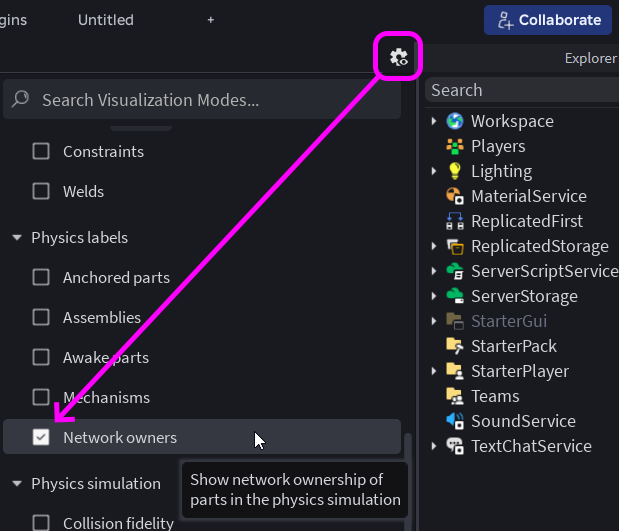The width and height of the screenshot is (619, 531).
Task: Select ReplicatedFirst in Explorer
Action: pyautogui.click(x=522, y=221)
